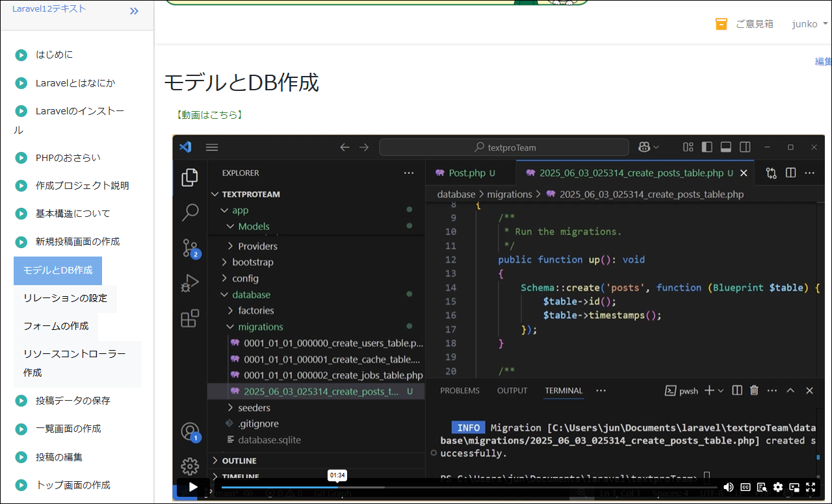Image resolution: width=832 pixels, height=504 pixels.
Task: Click the Open Changes compare icon in editor
Action: [772, 173]
